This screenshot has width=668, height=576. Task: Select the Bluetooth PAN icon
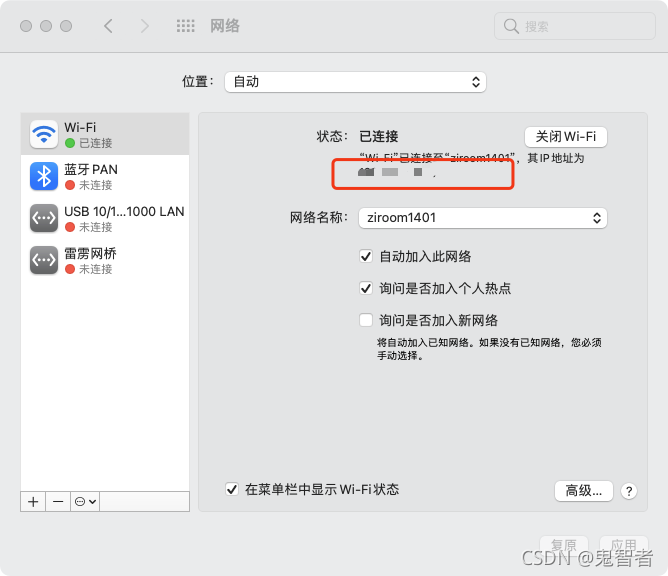click(x=44, y=176)
